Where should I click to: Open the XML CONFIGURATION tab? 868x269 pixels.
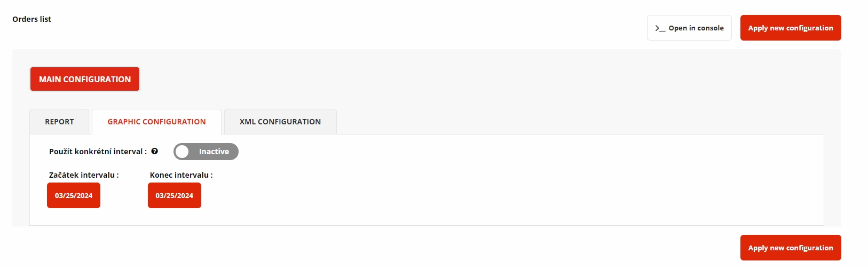[x=280, y=122]
